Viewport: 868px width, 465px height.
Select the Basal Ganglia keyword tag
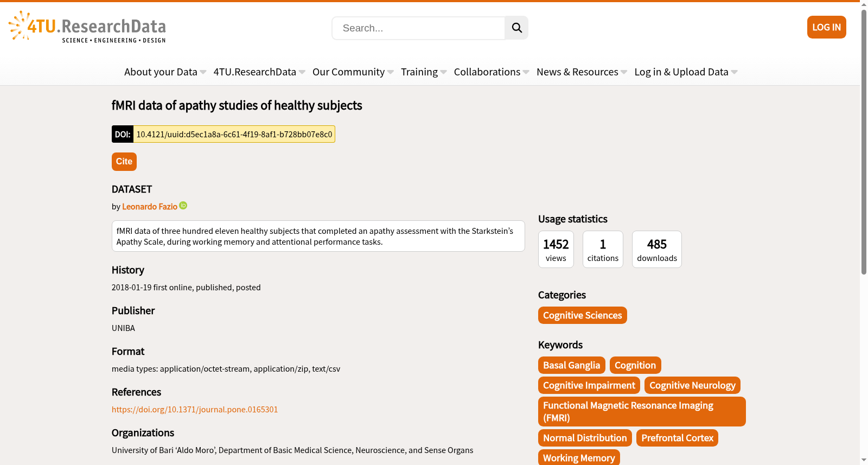pyautogui.click(x=571, y=365)
